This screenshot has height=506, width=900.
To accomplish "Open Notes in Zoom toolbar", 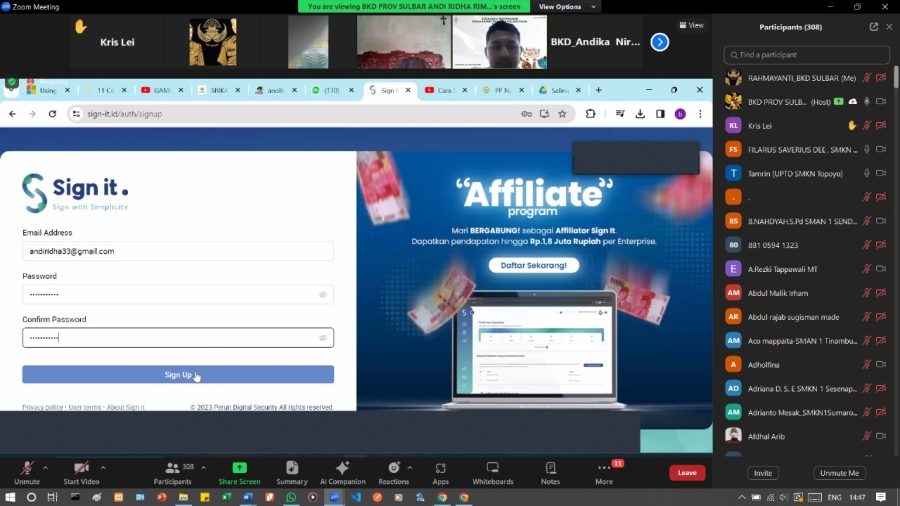I will [x=550, y=473].
